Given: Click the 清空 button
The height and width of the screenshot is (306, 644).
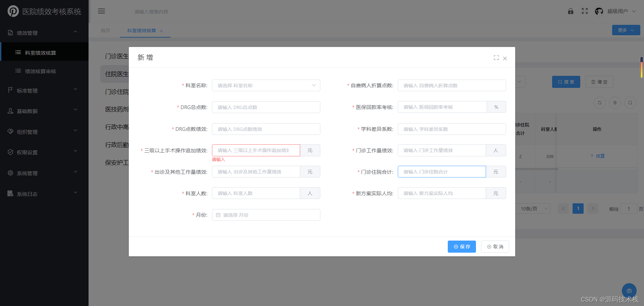Looking at the screenshot, I should (x=599, y=82).
